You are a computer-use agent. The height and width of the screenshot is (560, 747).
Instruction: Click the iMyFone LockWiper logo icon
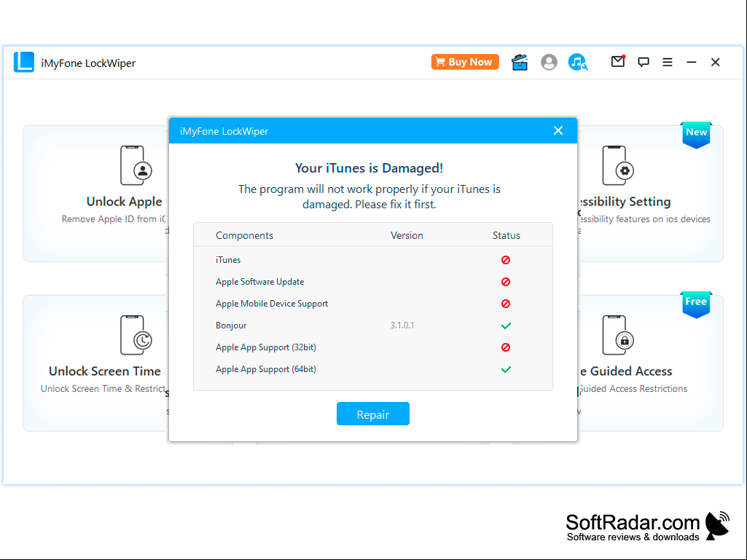24,63
